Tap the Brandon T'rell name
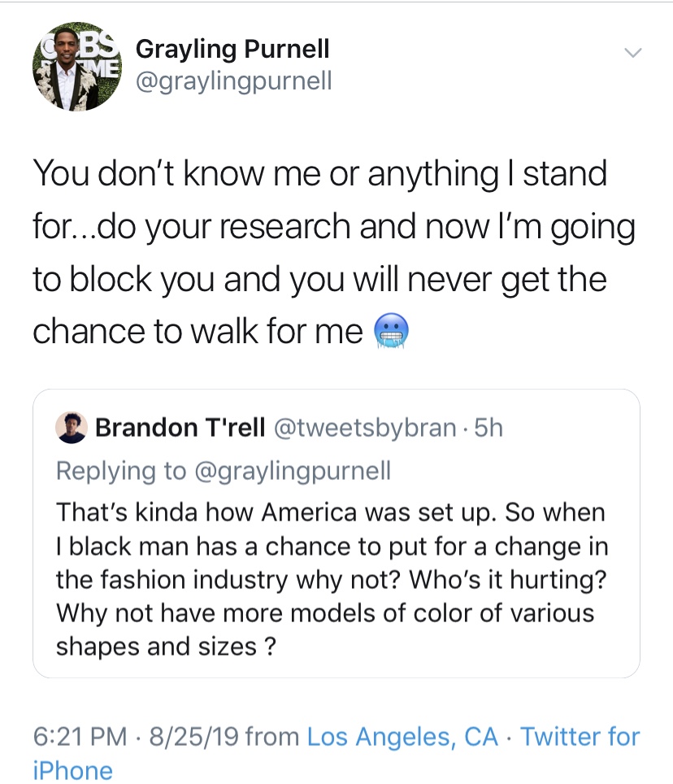The image size is (673, 784). pos(180,428)
